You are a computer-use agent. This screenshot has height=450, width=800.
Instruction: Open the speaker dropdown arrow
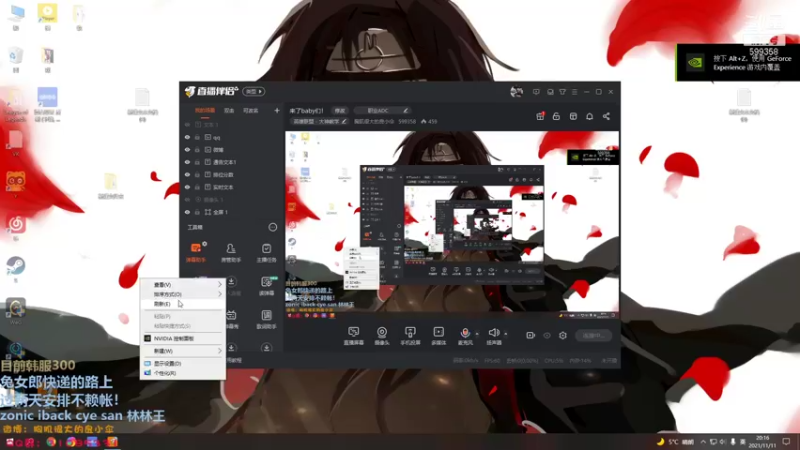click(506, 334)
